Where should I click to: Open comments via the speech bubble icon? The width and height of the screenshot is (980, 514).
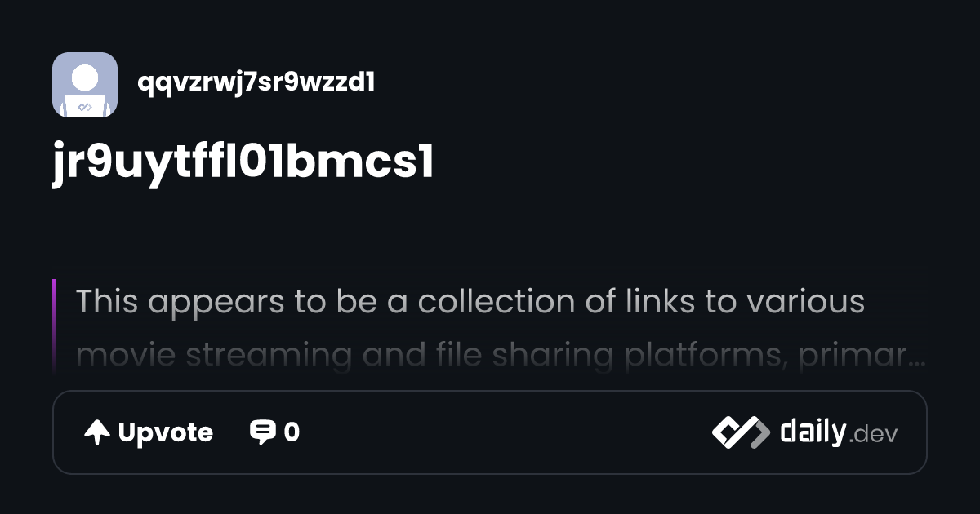(x=262, y=432)
